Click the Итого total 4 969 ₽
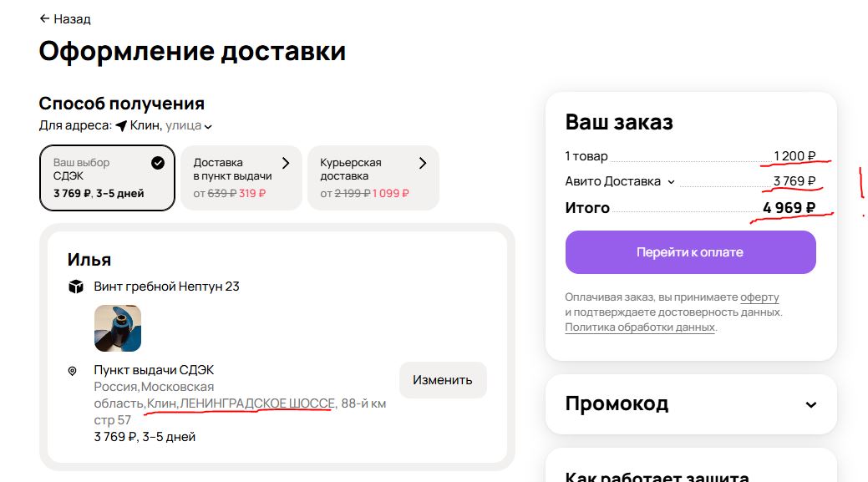This screenshot has height=482, width=868. pyautogui.click(x=789, y=208)
